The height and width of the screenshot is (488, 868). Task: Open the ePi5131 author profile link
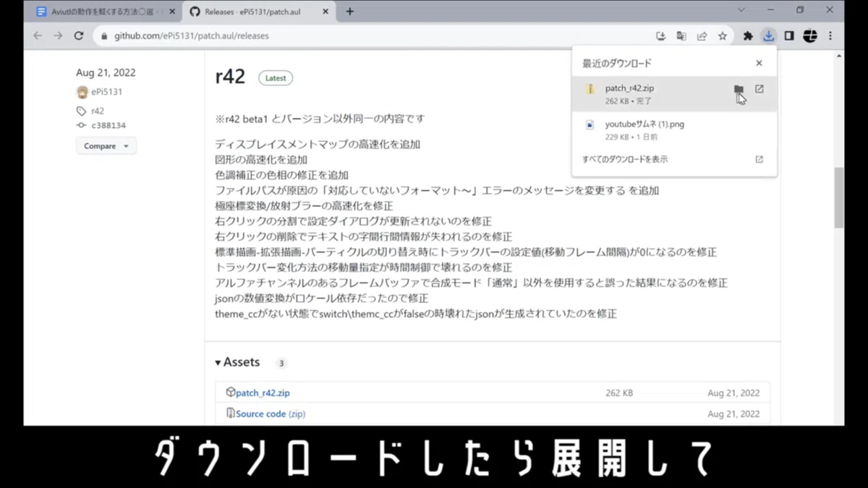coord(106,92)
